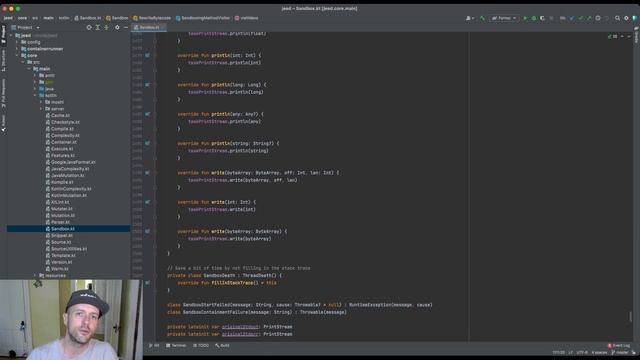This screenshot has height=360, width=640.
Task: Collapse the core module folder
Action: pos(17,55)
